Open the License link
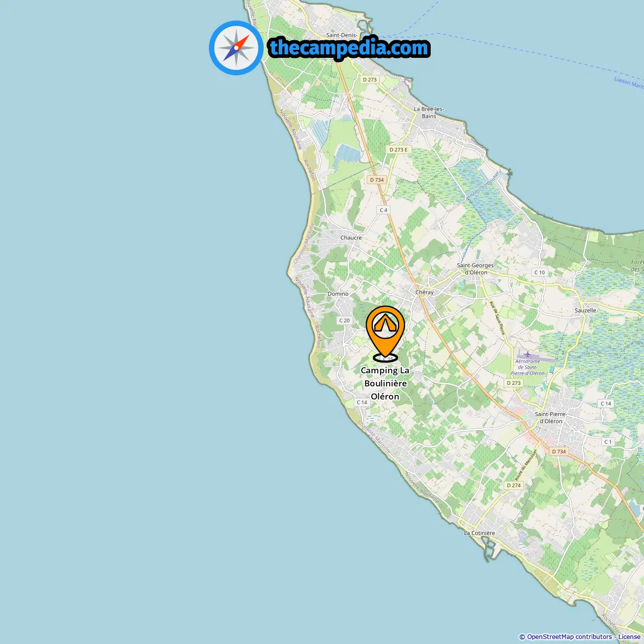 pyautogui.click(x=629, y=637)
